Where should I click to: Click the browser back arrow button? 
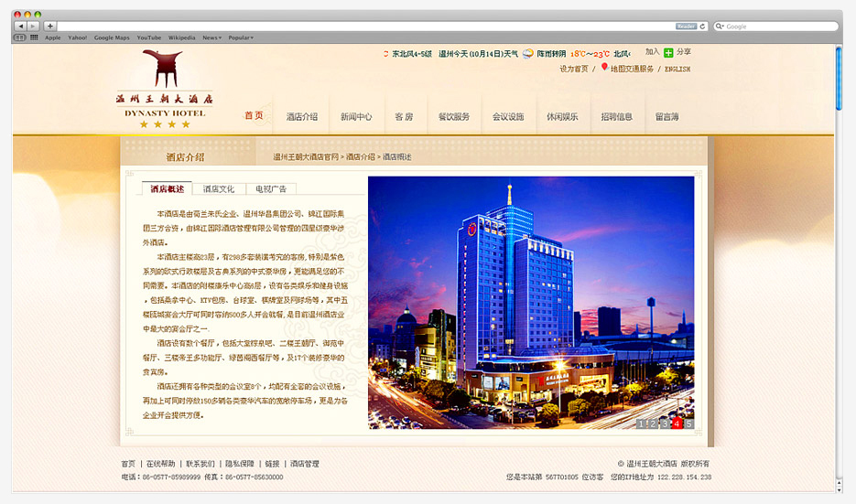tap(21, 27)
